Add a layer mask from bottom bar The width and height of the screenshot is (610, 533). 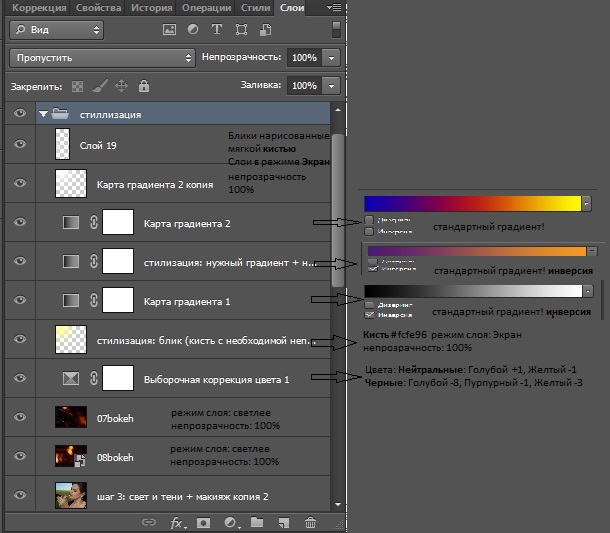[204, 522]
